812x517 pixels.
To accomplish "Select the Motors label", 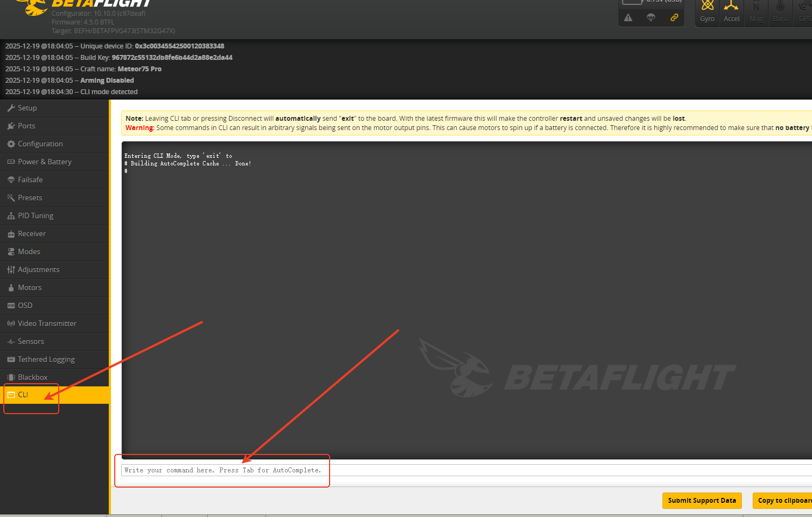I will tap(29, 287).
